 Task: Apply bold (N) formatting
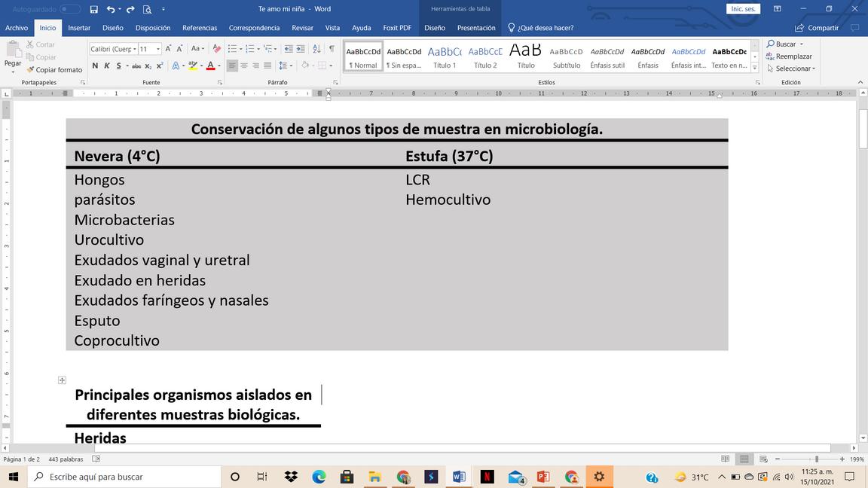click(95, 66)
